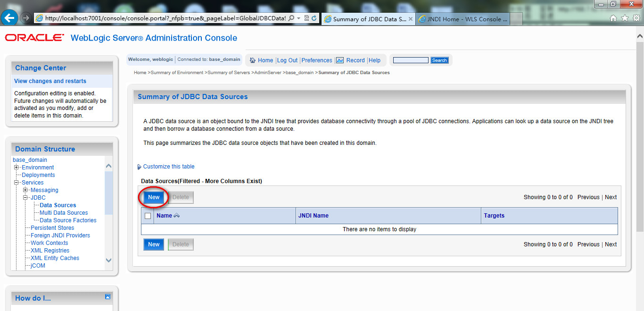The height and width of the screenshot is (311, 644).
Task: Sort by the Targets column header
Action: [x=494, y=216]
